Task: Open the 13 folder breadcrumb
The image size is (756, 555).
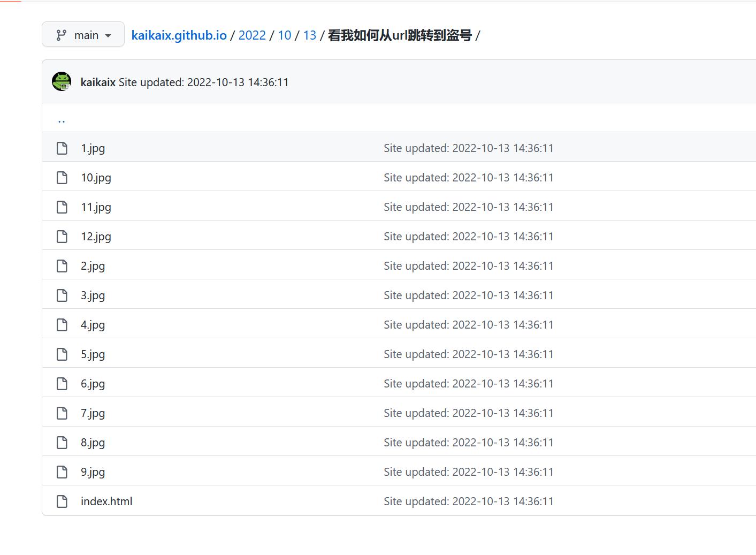Action: pos(309,35)
